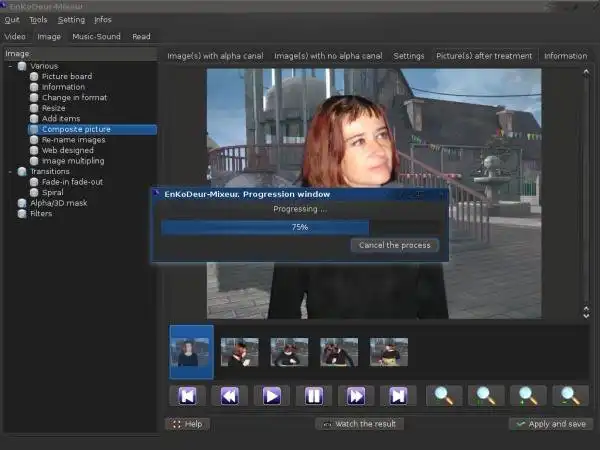The width and height of the screenshot is (600, 450).
Task: Click the Apply and save button
Action: coord(548,424)
